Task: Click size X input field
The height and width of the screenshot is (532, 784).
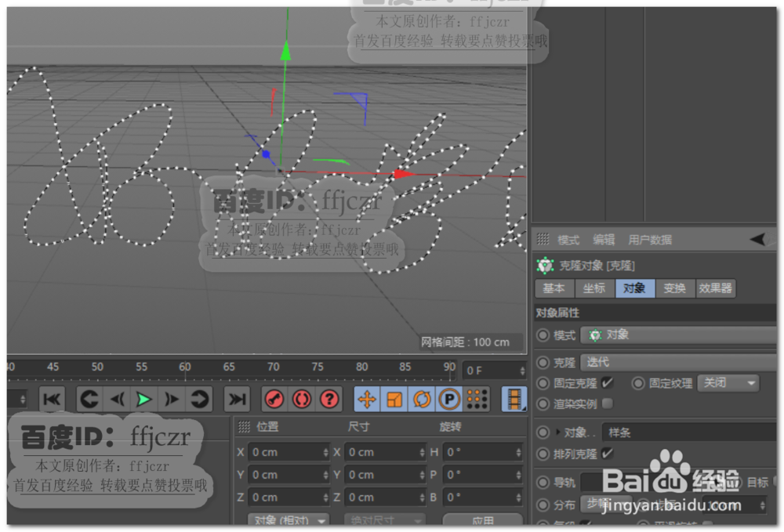Action: pyautogui.click(x=385, y=452)
